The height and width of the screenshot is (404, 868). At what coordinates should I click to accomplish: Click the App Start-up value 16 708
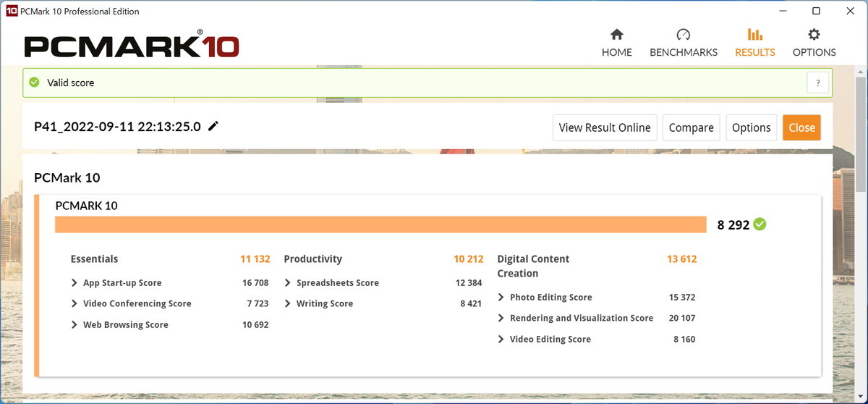tap(255, 283)
